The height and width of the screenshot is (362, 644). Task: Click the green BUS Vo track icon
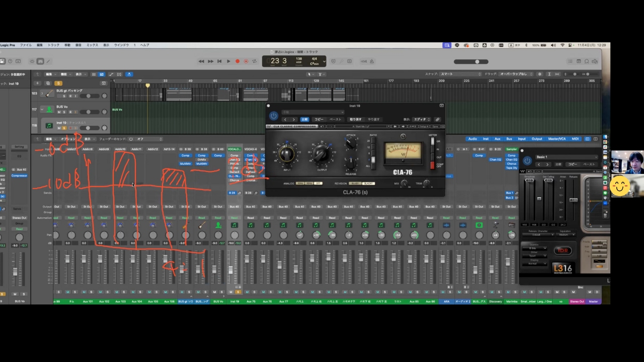49,109
